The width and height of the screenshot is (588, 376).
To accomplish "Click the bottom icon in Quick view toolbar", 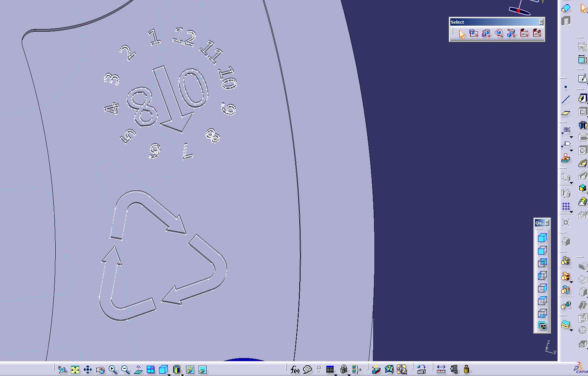I will point(542,326).
